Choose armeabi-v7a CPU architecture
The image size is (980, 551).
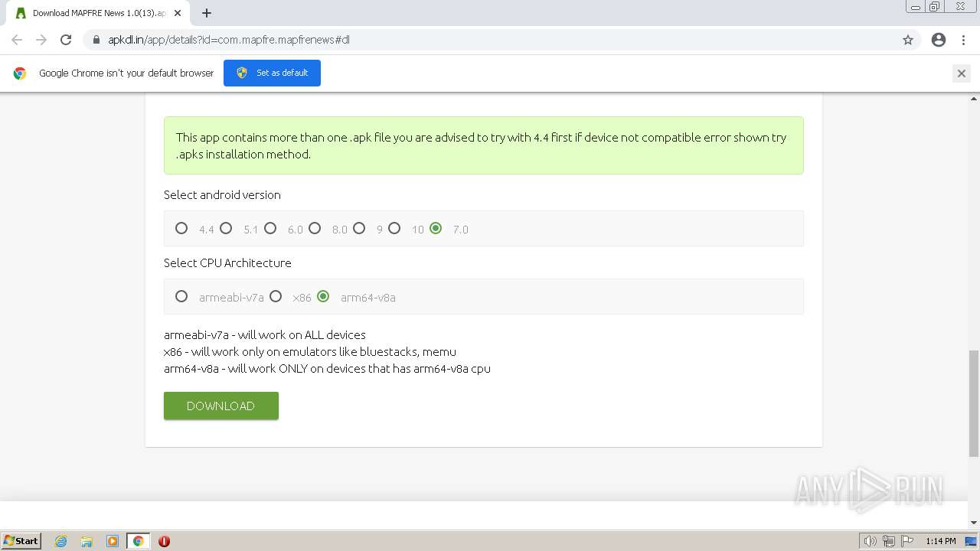(x=181, y=296)
